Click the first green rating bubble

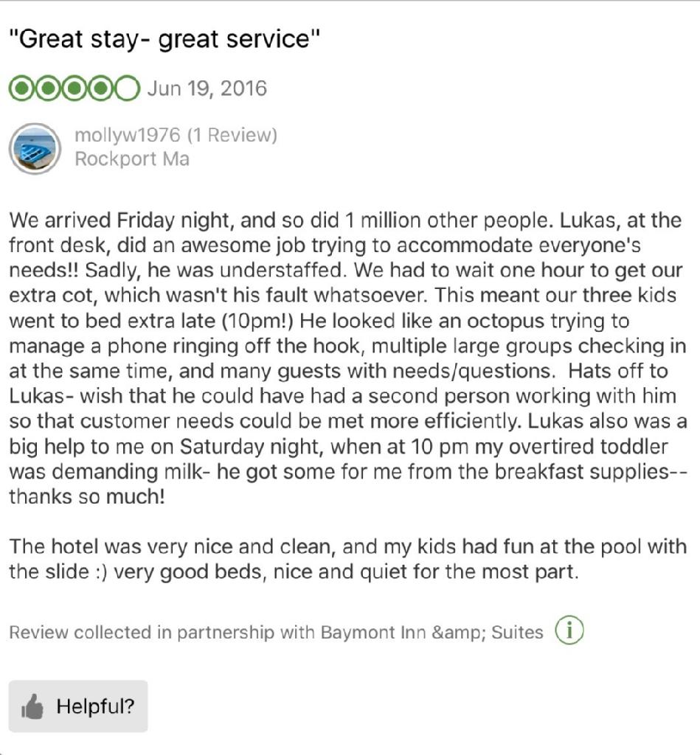click(21, 89)
